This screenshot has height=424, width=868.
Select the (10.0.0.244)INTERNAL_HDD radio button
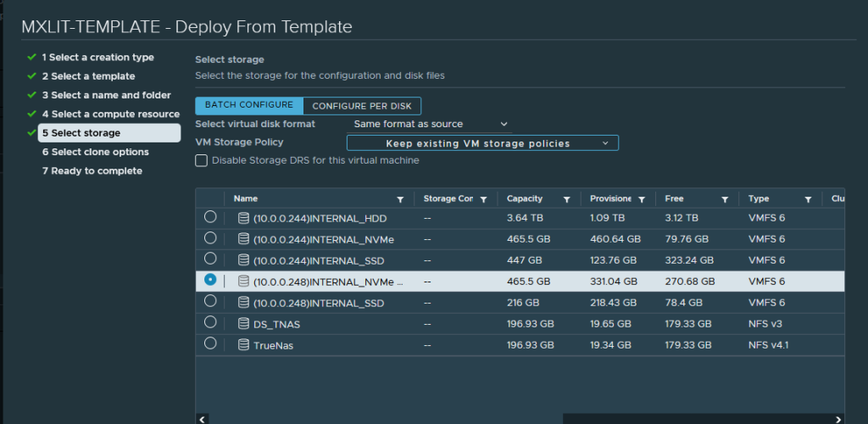pyautogui.click(x=210, y=217)
